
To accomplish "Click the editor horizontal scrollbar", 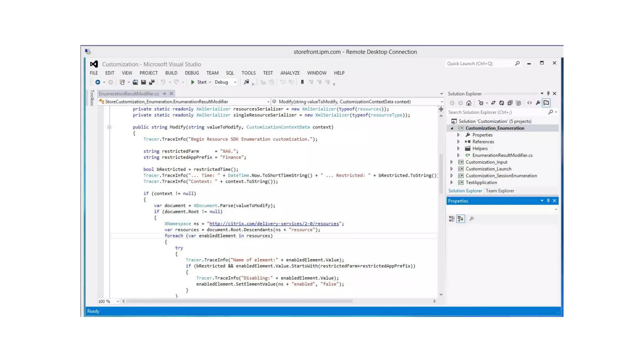I will click(x=239, y=301).
